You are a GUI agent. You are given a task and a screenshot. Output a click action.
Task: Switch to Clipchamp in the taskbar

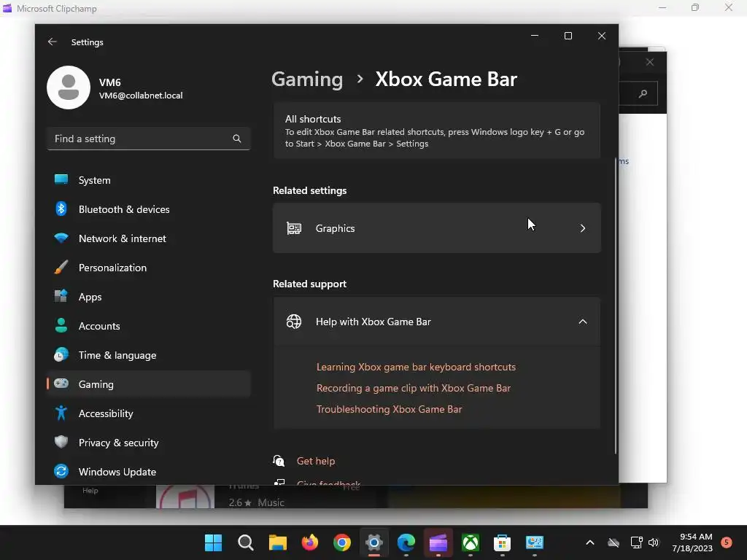pos(438,542)
